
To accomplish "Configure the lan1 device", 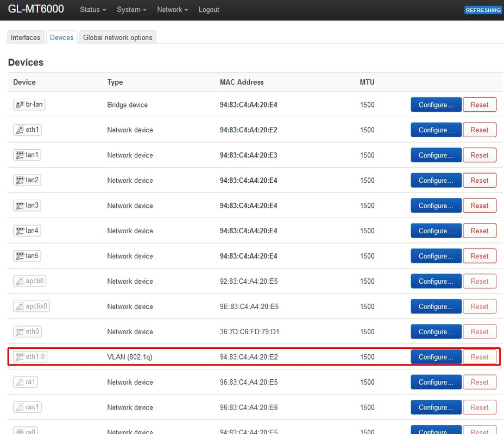I will point(436,155).
